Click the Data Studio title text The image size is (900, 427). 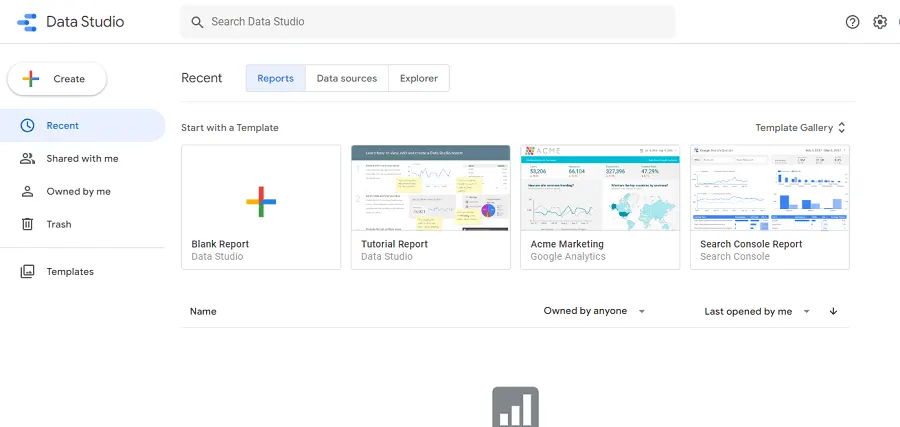85,22
